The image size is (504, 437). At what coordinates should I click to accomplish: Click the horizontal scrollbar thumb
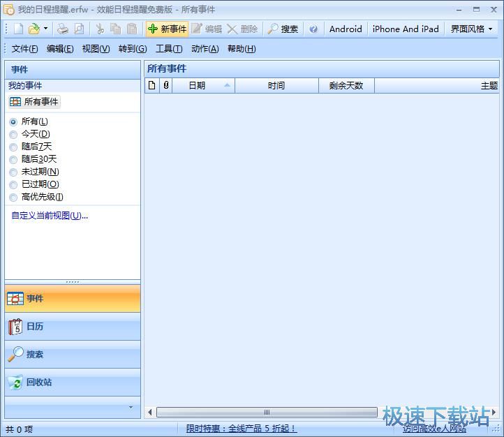(267, 413)
